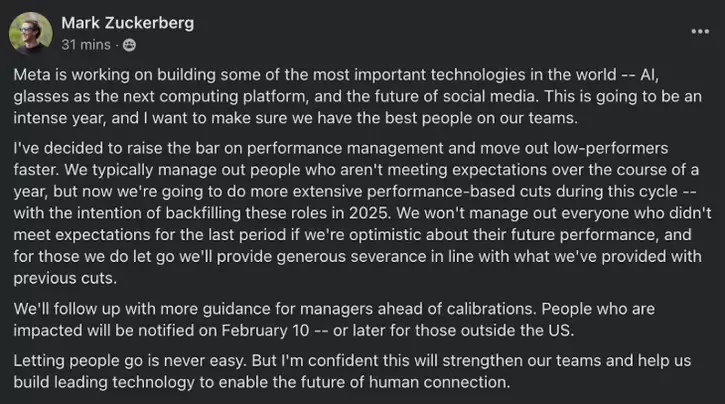
Task: Click the final paragraph 'Letting people go'
Action: [352, 371]
